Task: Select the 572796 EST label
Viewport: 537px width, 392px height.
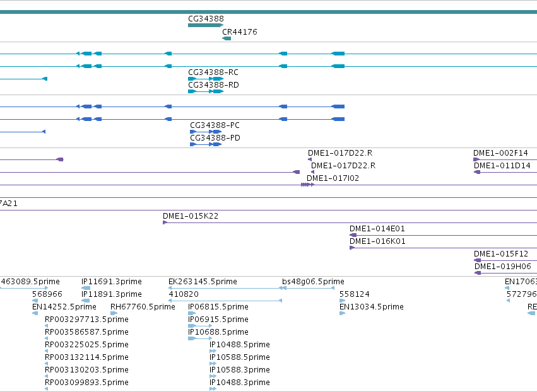Action: click(522, 294)
